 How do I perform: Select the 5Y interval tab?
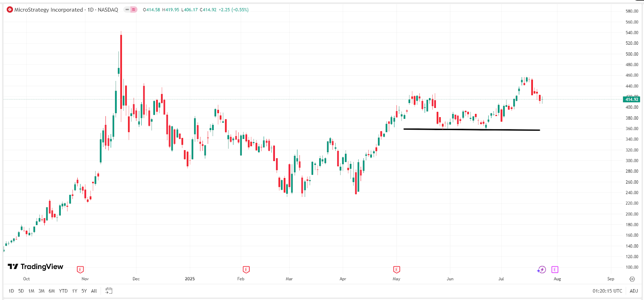point(84,291)
